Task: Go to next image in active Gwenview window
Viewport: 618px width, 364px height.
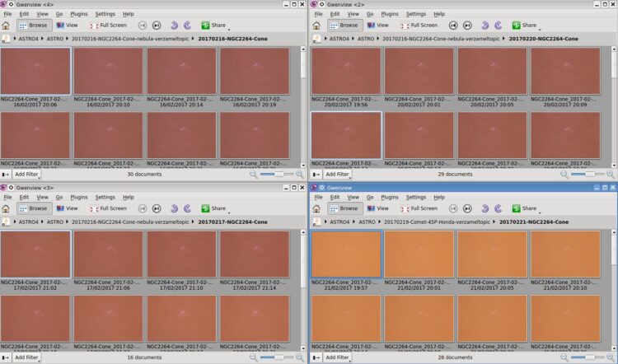Action: (467, 208)
